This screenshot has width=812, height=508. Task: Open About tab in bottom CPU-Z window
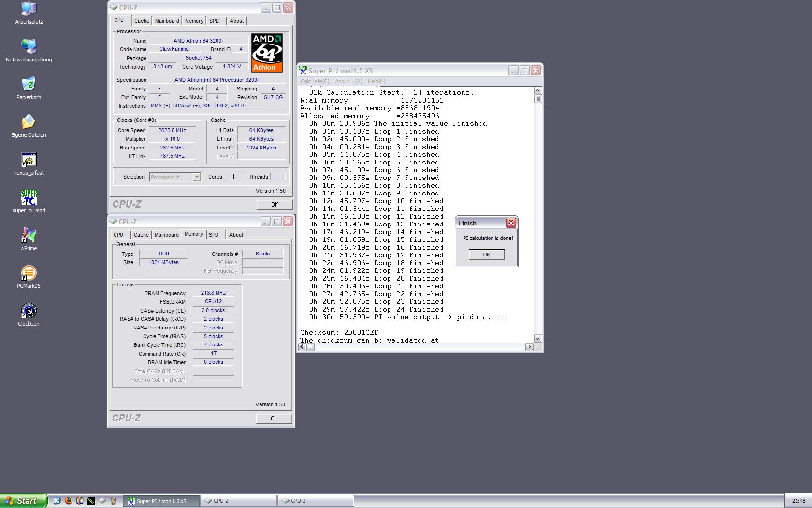click(x=236, y=235)
